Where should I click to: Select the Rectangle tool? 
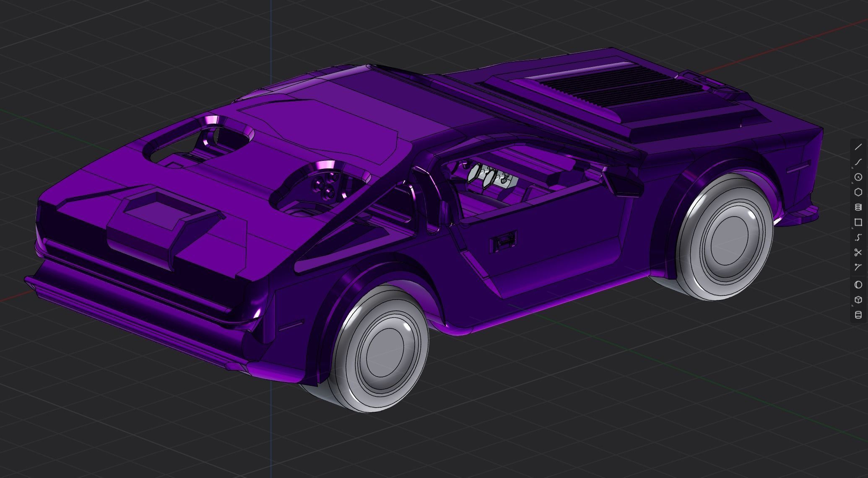click(858, 222)
